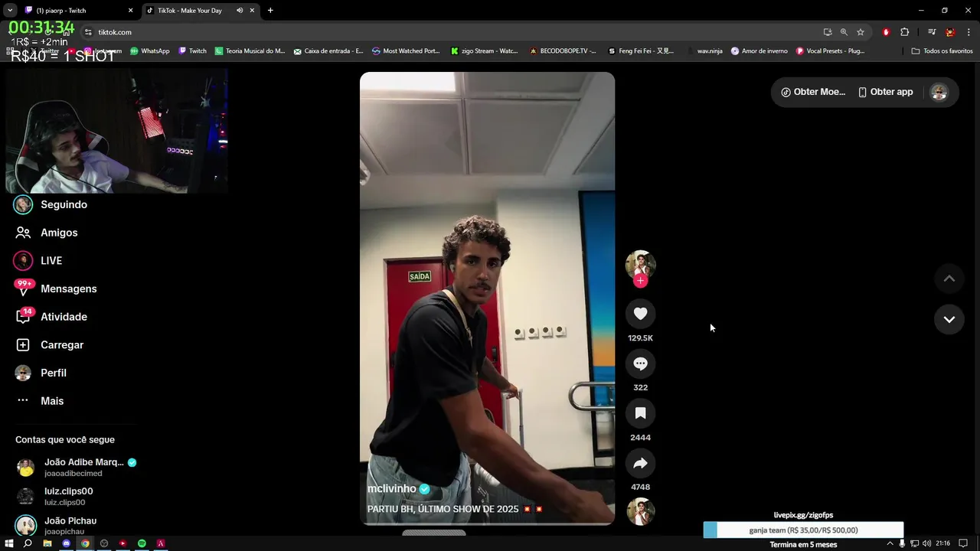Open WhatsApp bookmark

tap(150, 51)
